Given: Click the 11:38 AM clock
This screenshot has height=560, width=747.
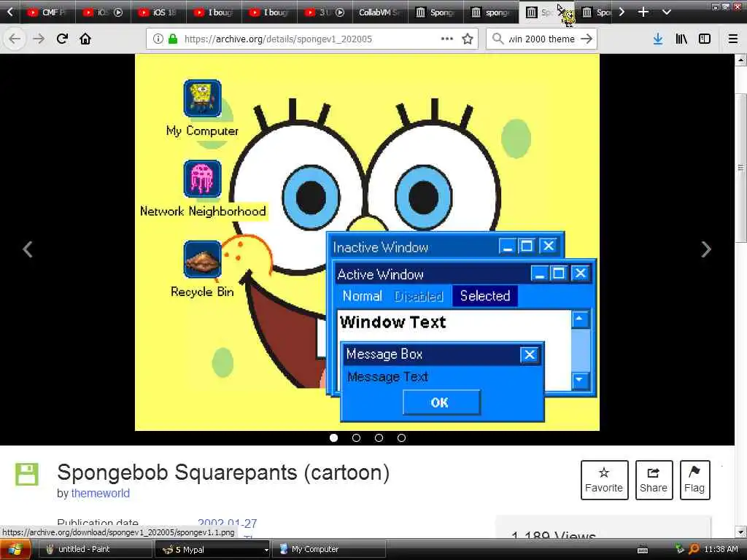Looking at the screenshot, I should coord(721,550).
